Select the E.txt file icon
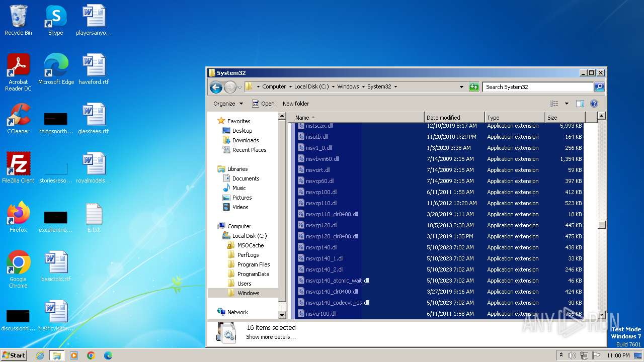The width and height of the screenshot is (644, 362). coord(94,217)
